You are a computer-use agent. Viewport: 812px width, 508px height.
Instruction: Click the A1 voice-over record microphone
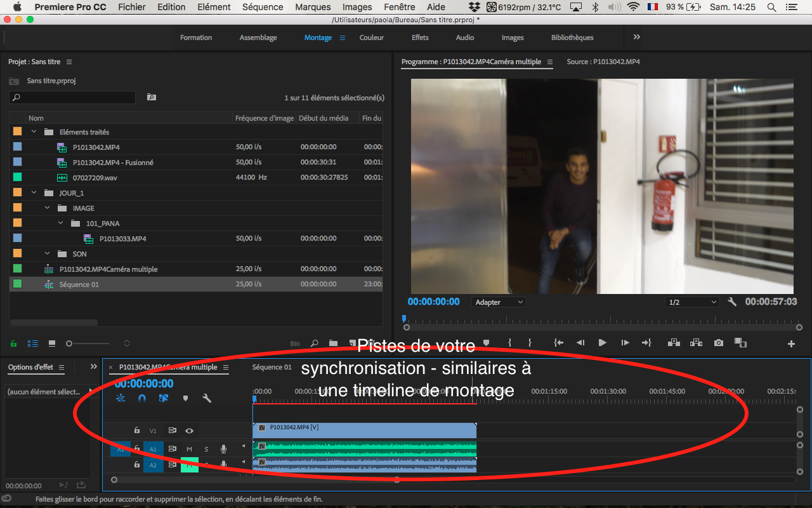tap(223, 449)
